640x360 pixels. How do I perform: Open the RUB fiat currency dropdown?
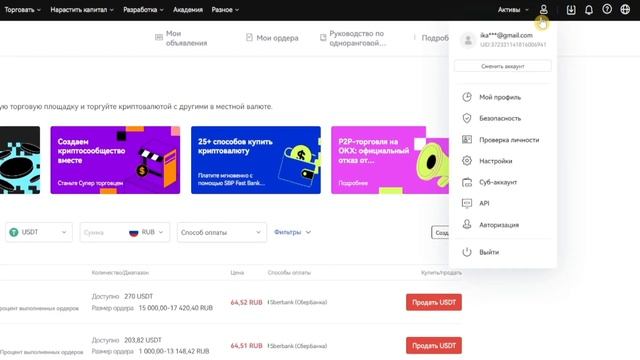[147, 232]
